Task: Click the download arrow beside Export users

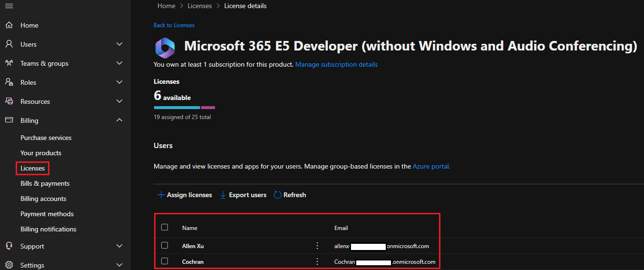Action: click(x=223, y=195)
